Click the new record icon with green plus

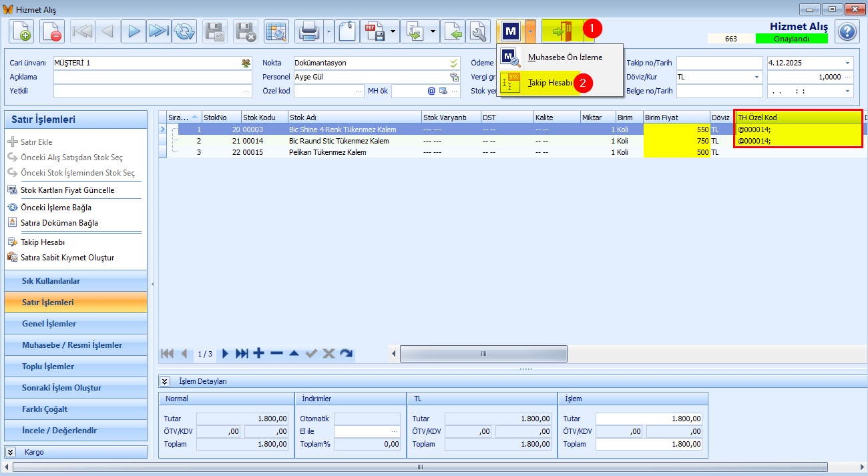coord(22,31)
